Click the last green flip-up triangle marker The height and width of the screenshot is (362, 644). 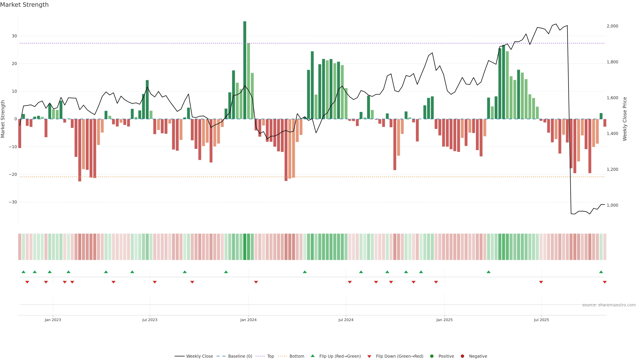tap(601, 272)
